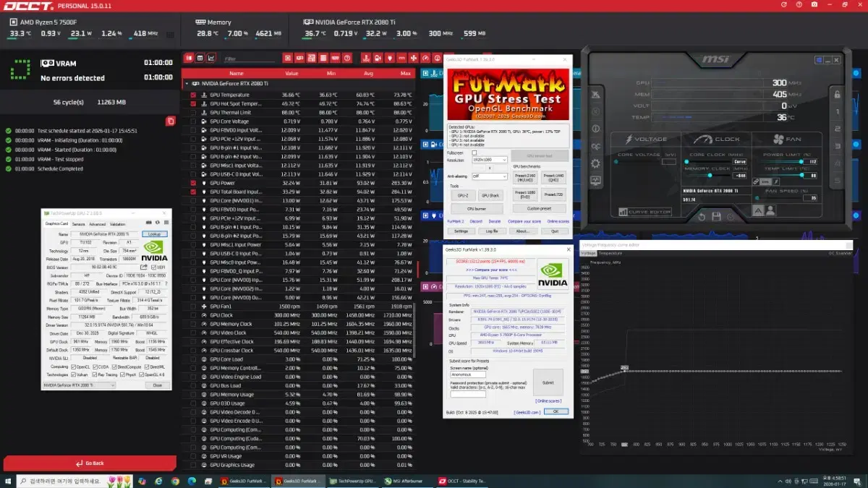Open the Anti-aliasing dropdown in FurMark
The height and width of the screenshot is (488, 868).
click(x=488, y=176)
